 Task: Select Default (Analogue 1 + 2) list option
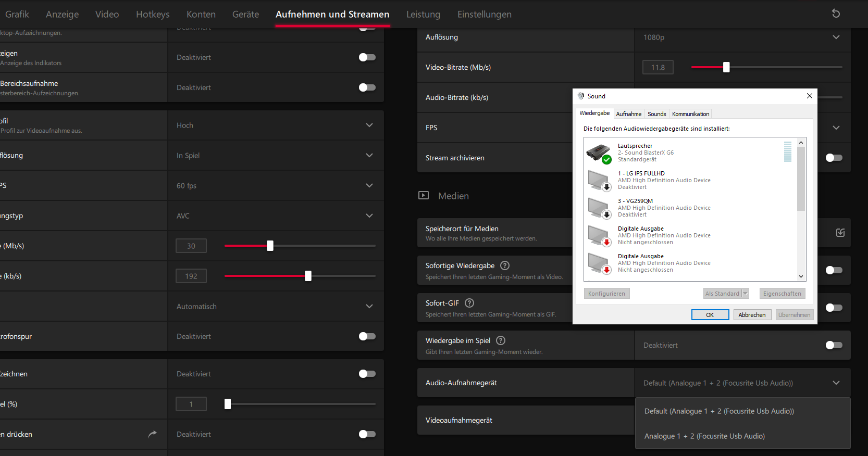point(743,411)
